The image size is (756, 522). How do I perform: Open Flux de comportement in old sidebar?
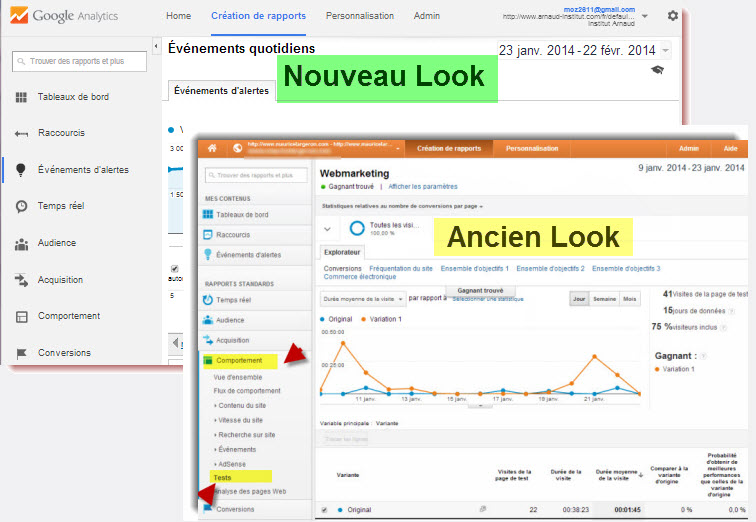click(x=247, y=390)
